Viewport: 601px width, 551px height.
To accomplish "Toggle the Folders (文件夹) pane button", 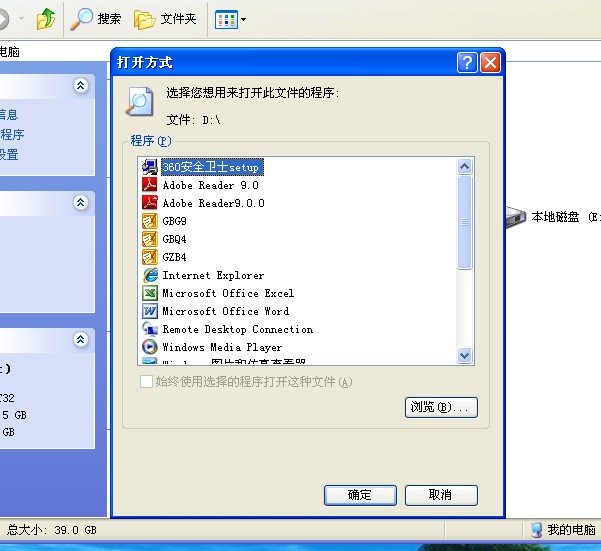I will [x=165, y=19].
